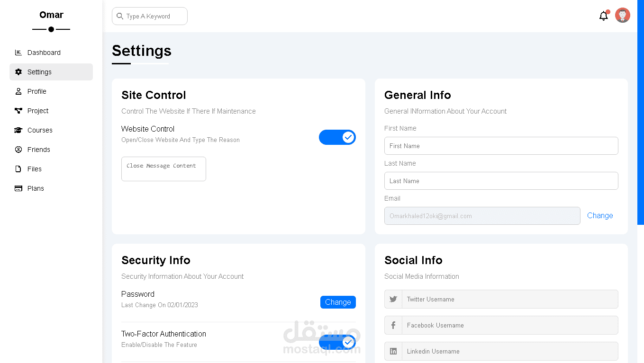Click the Dashboard chart icon in sidebar
The image size is (644, 363).
(18, 53)
